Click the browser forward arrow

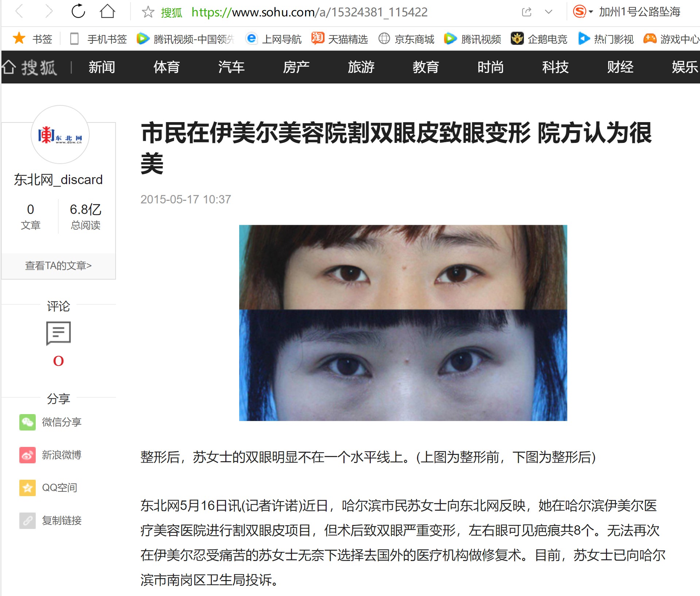tap(49, 12)
